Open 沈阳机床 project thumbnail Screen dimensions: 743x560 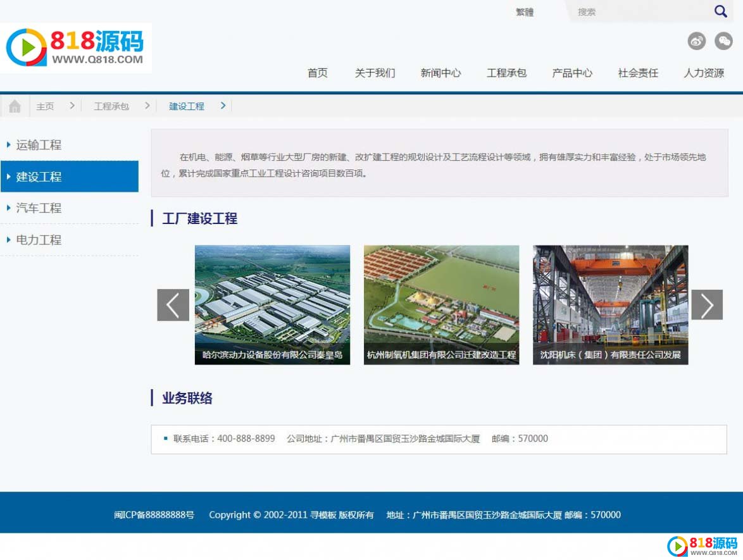610,304
